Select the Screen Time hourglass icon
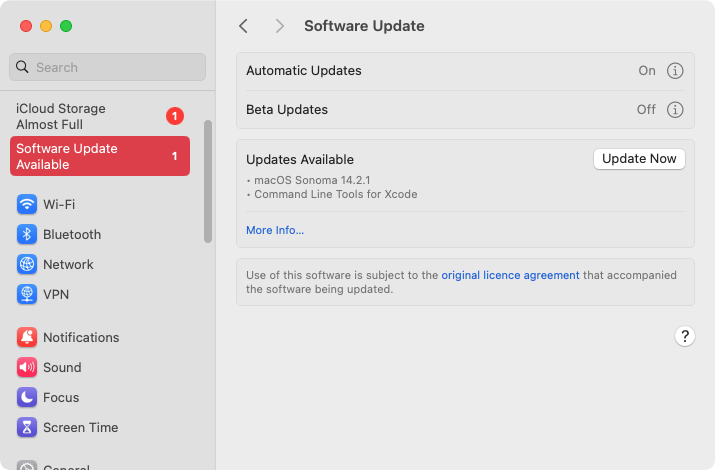 point(27,428)
